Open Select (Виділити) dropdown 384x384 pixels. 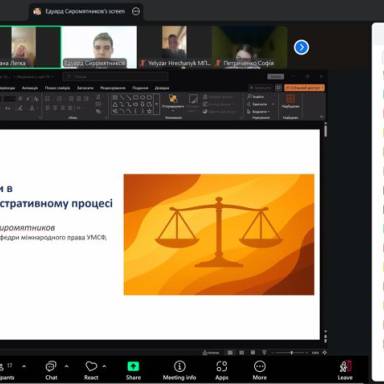click(259, 111)
